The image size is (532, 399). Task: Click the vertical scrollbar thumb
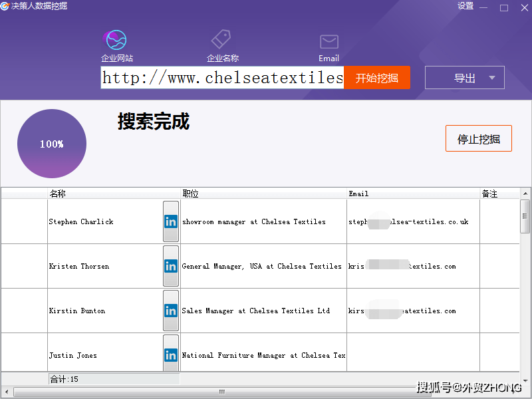(x=525, y=217)
